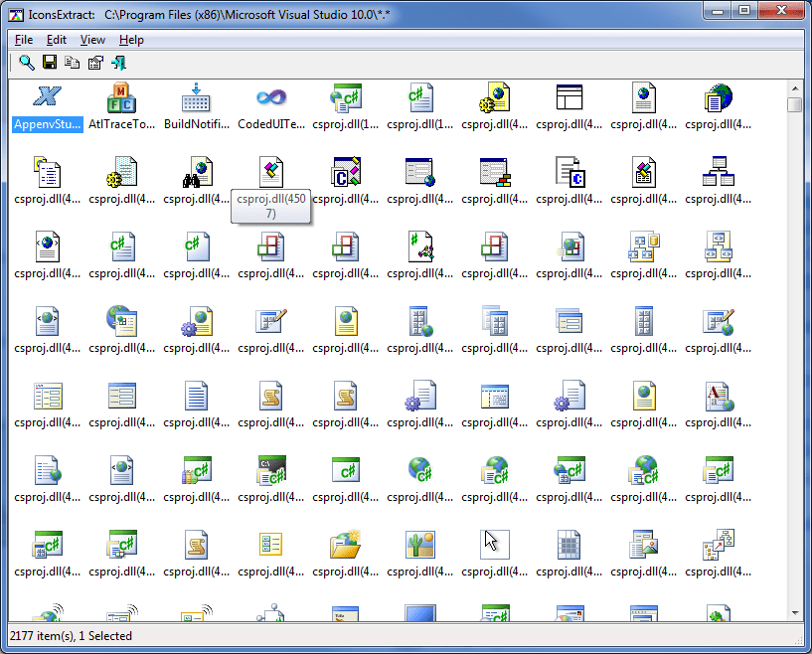Select the yellow checklist icon
812x654 pixels.
(271, 545)
